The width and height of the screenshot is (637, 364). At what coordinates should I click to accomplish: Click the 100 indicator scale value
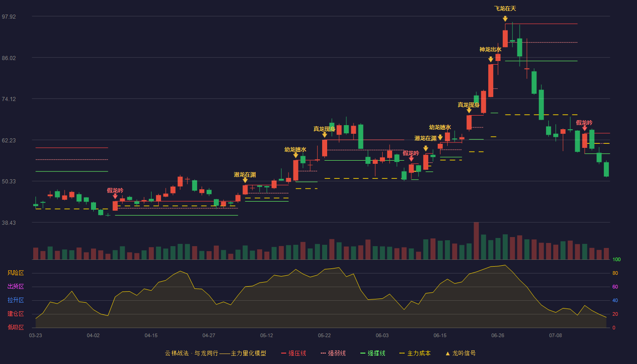(617, 260)
